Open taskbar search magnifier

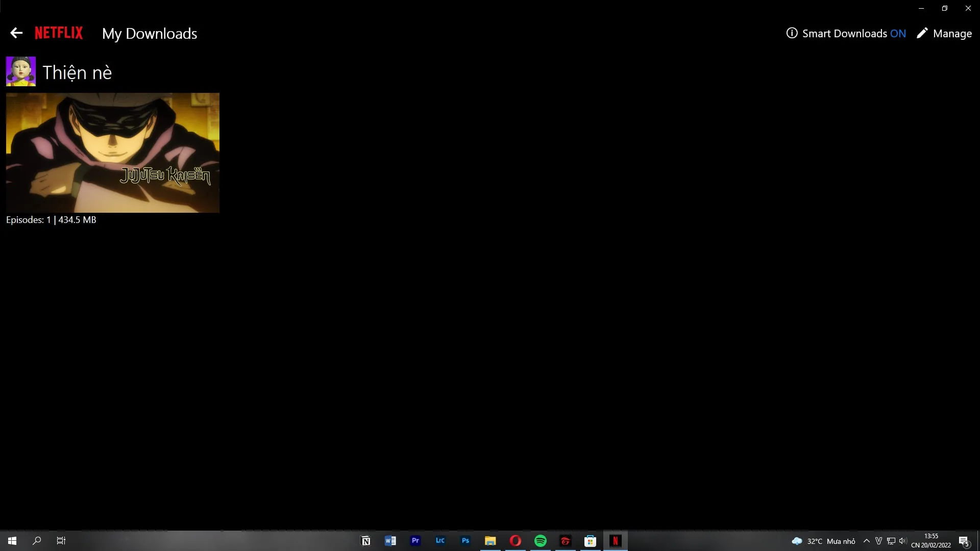coord(37,541)
